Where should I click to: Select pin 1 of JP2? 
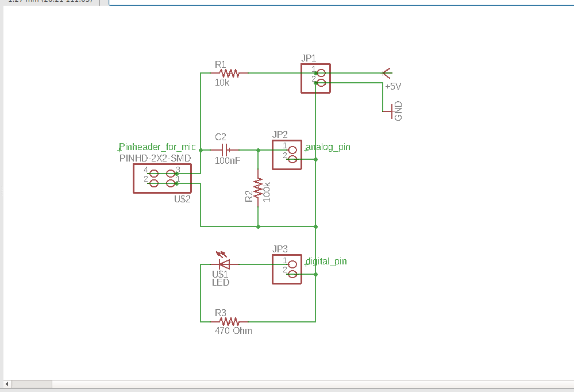point(292,150)
